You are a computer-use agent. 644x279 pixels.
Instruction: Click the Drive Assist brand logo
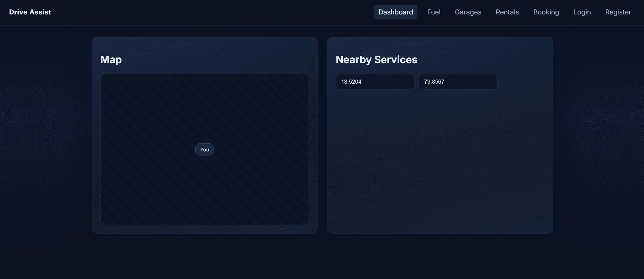30,12
